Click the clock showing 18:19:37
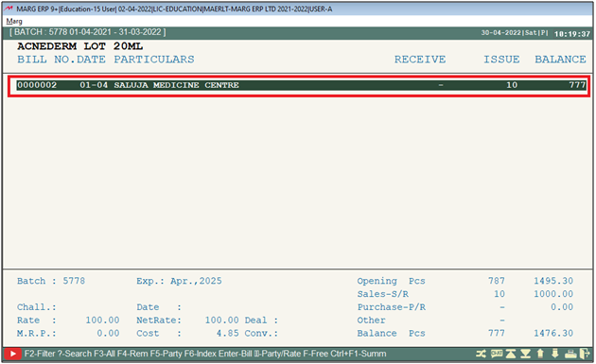This screenshot has width=596, height=364. pyautogui.click(x=572, y=34)
